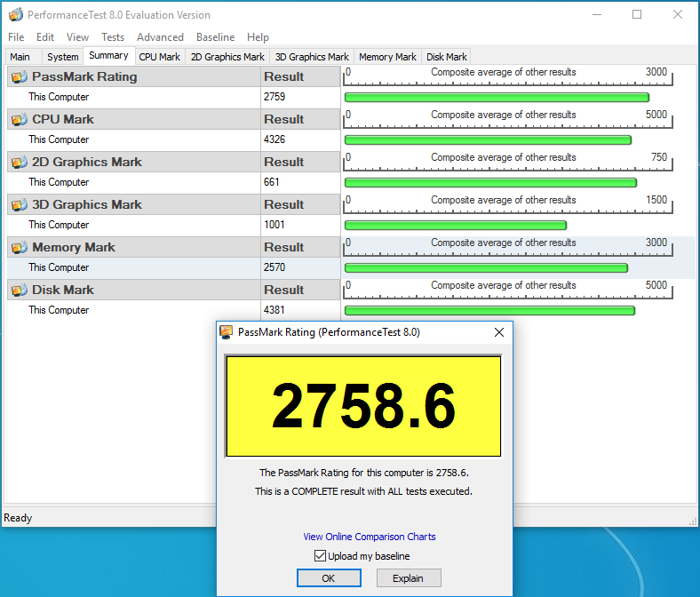Click the PassMark Rating section header
This screenshot has height=597, width=700.
pos(134,76)
